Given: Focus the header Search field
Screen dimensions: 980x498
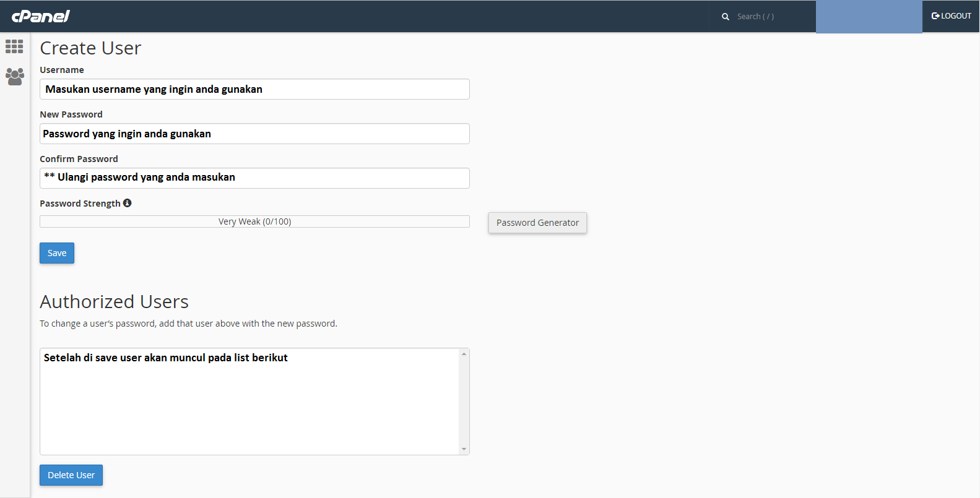Looking at the screenshot, I should point(771,17).
